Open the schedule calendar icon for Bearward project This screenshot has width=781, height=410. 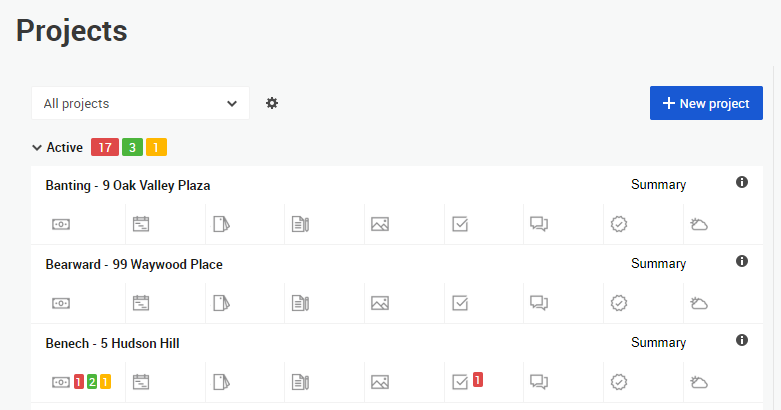pos(141,303)
